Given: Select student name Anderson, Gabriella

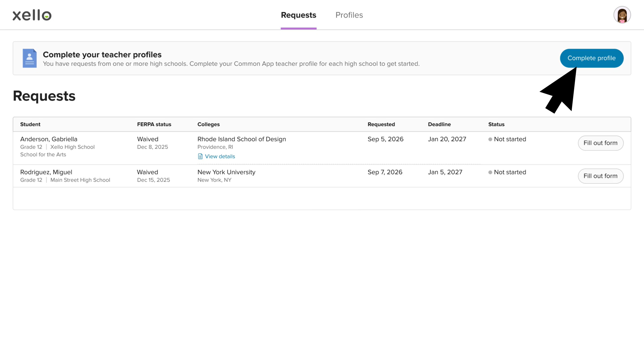Looking at the screenshot, I should [49, 139].
